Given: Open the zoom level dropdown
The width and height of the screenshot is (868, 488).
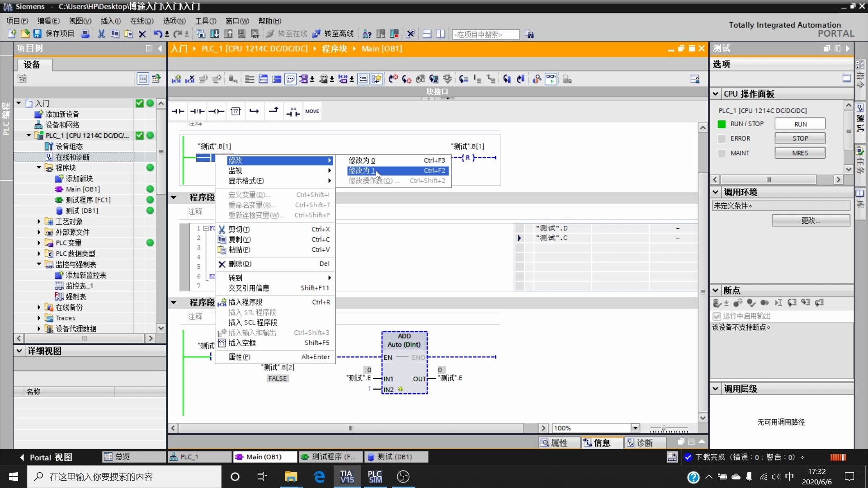Looking at the screenshot, I should tap(635, 428).
